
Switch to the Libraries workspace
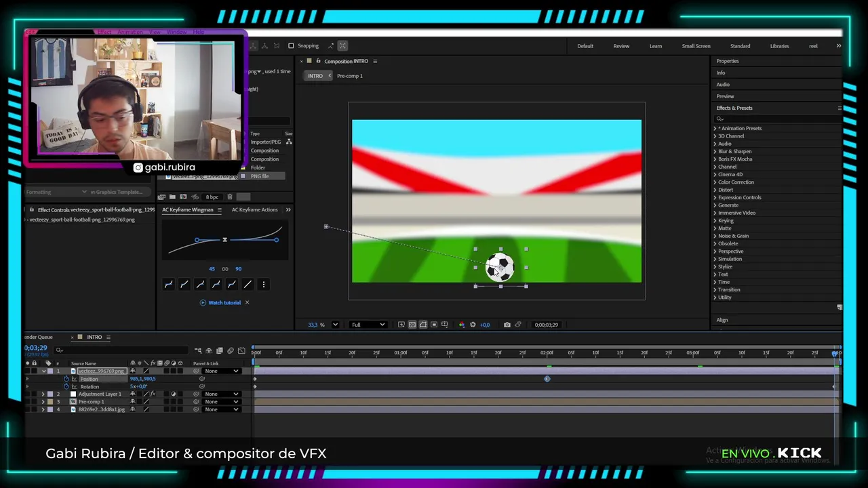779,46
